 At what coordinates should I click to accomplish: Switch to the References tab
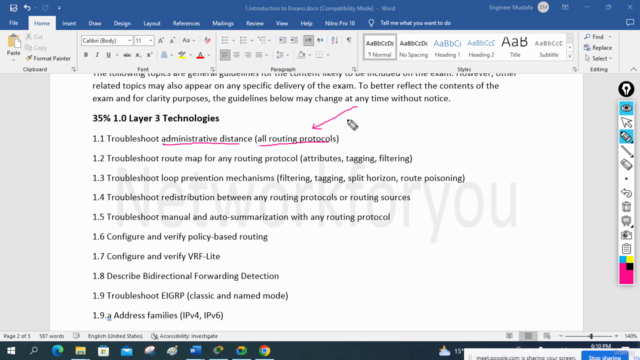coord(186,23)
